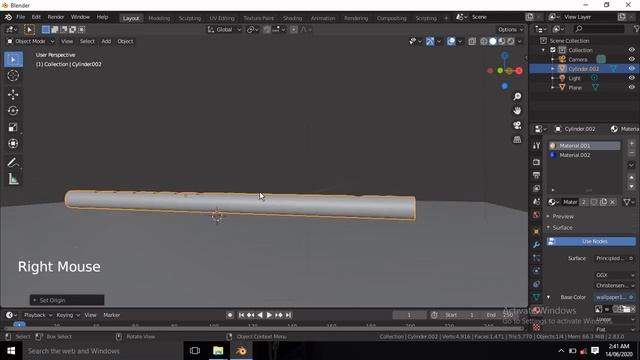Toggle viewport overlays button

pyautogui.click(x=451, y=41)
